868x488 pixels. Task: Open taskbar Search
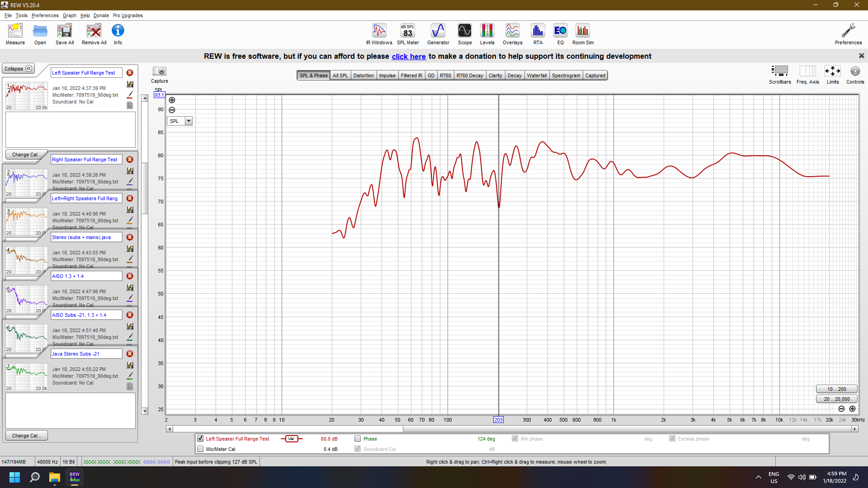point(34,477)
